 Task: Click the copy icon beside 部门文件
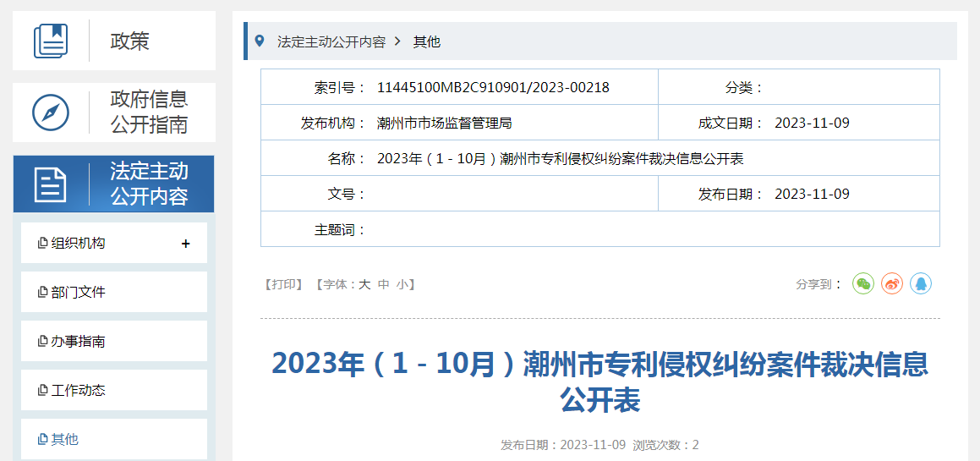[x=42, y=292]
